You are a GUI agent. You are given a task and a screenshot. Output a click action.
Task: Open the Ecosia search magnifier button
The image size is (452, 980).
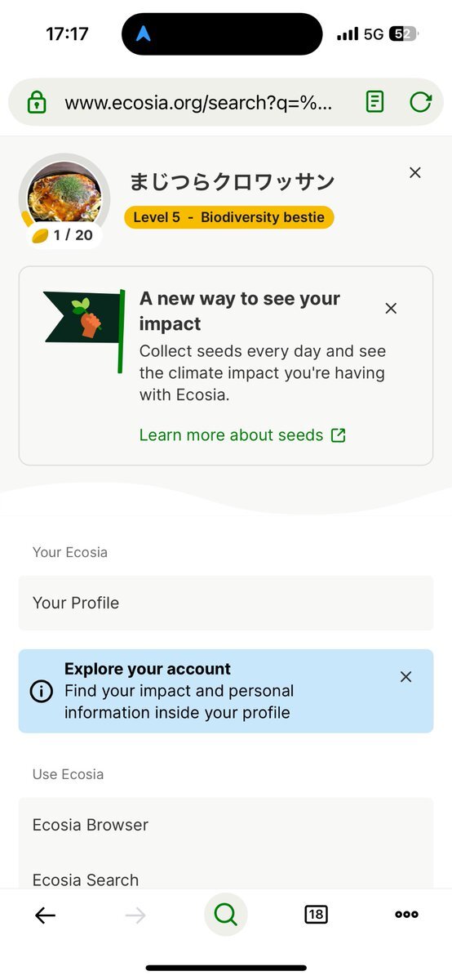225,915
